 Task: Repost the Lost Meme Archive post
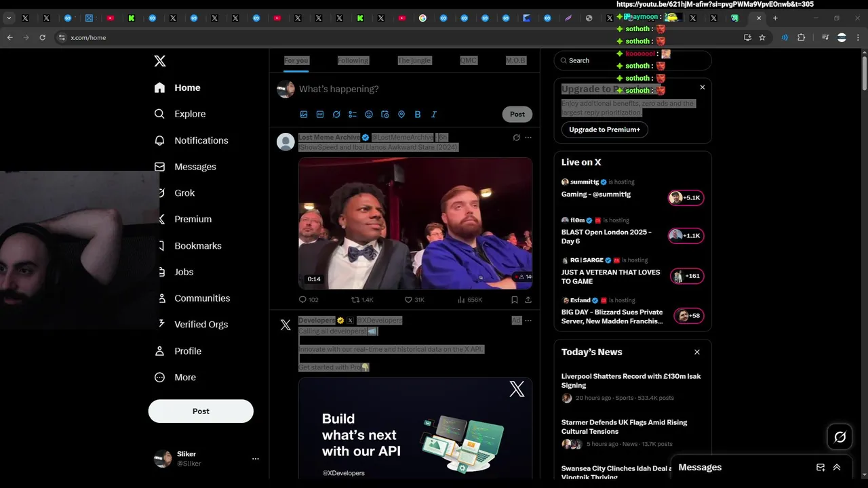pos(362,300)
